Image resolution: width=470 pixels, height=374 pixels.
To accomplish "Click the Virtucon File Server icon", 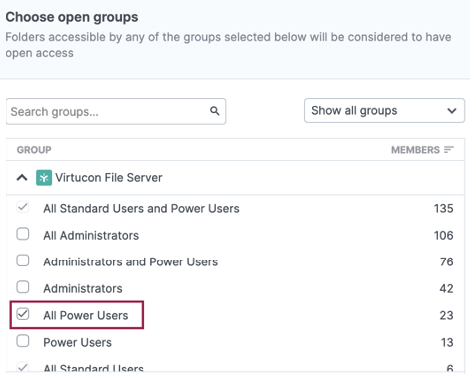I will click(x=44, y=178).
